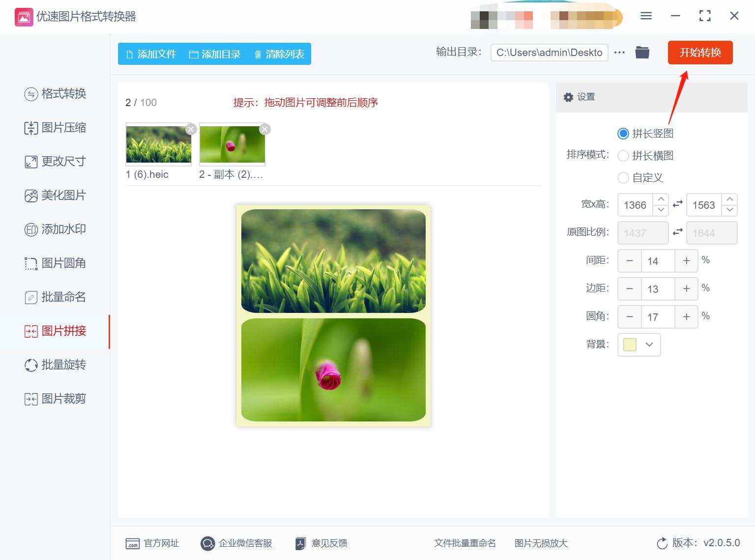
Task: Open the 批量旋转 rotation feature
Action: click(x=55, y=365)
